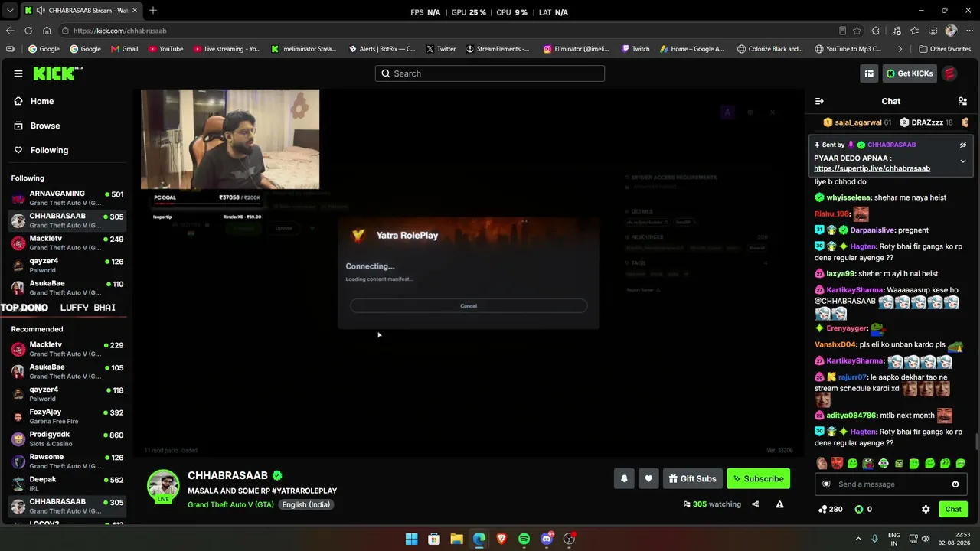This screenshot has height=551, width=980.
Task: Click the streamer's profile avatar with LIVE badge
Action: [x=163, y=487]
